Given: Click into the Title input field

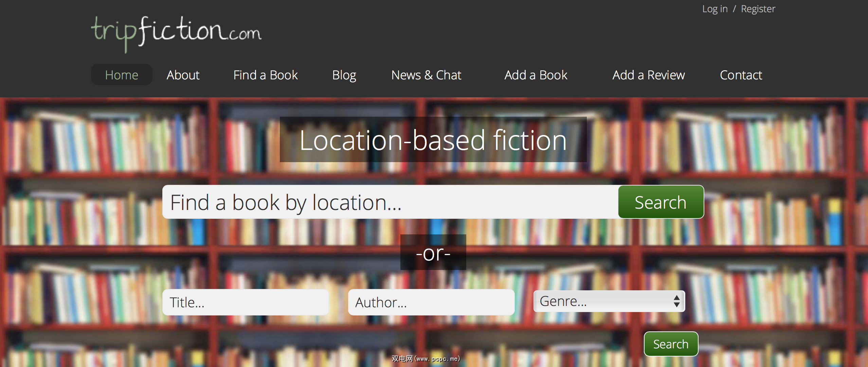Looking at the screenshot, I should pyautogui.click(x=245, y=302).
